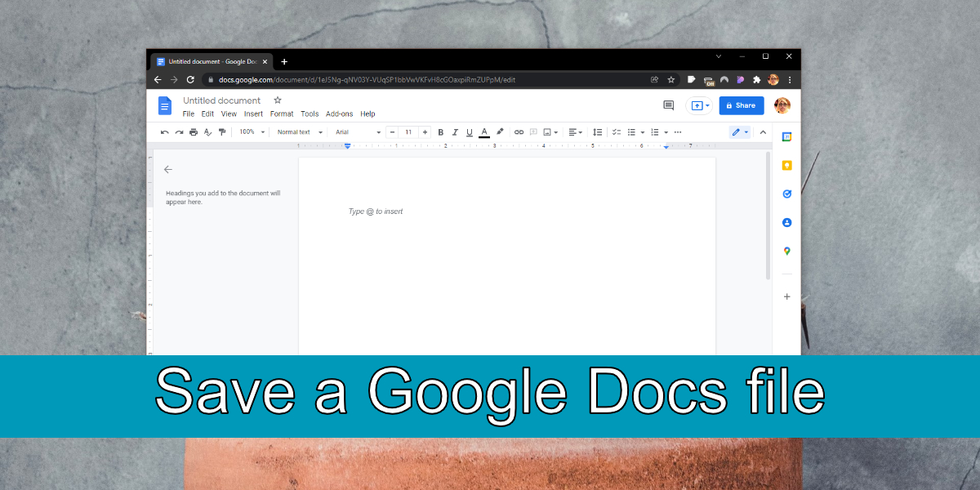This screenshot has width=980, height=490.
Task: Open the Google account avatar in Docs
Action: (x=782, y=105)
